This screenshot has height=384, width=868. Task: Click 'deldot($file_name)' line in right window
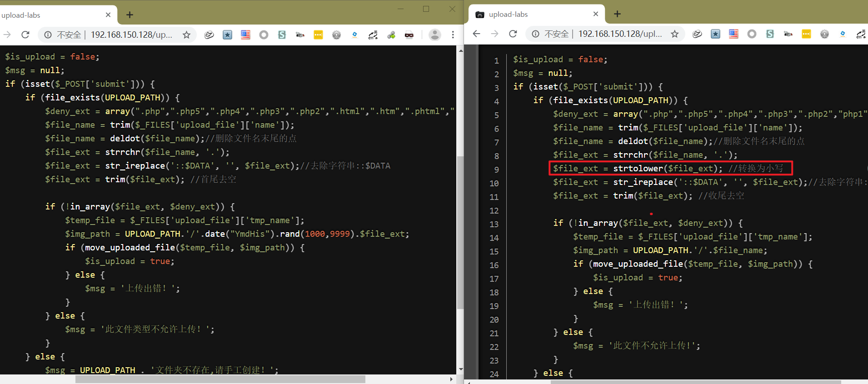pyautogui.click(x=679, y=141)
